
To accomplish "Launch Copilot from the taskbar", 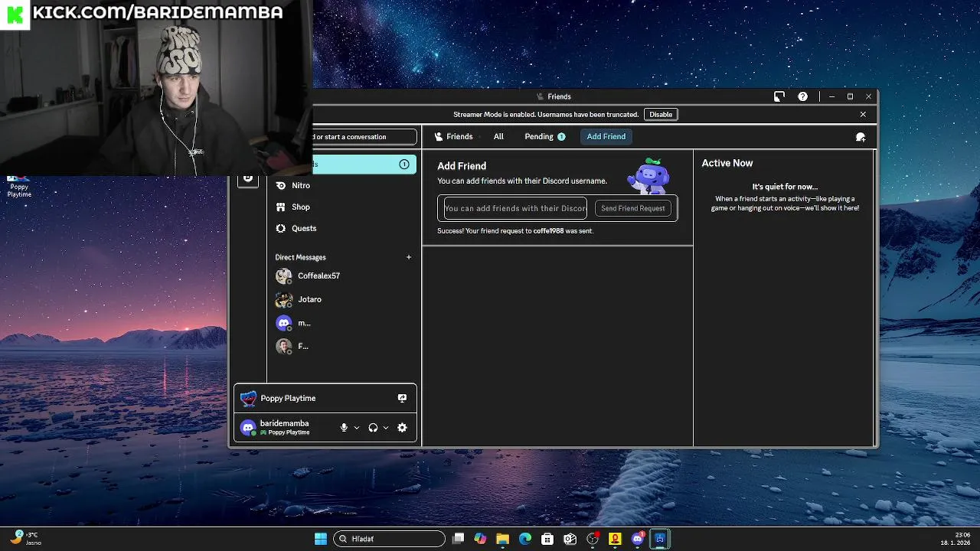I will point(480,539).
